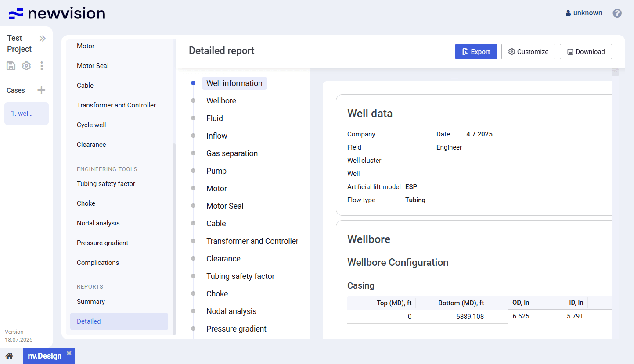The width and height of the screenshot is (634, 364).
Task: Close the nv.Design tab
Action: point(69,353)
